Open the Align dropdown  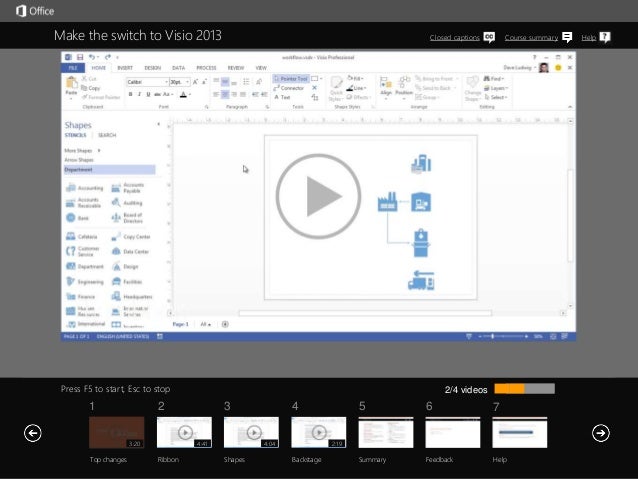pos(386,87)
